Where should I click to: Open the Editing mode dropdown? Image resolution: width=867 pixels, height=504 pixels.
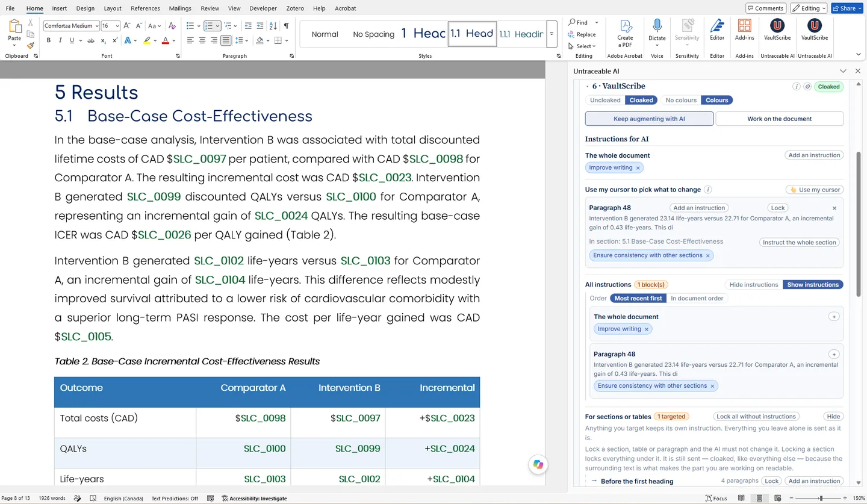tap(809, 8)
